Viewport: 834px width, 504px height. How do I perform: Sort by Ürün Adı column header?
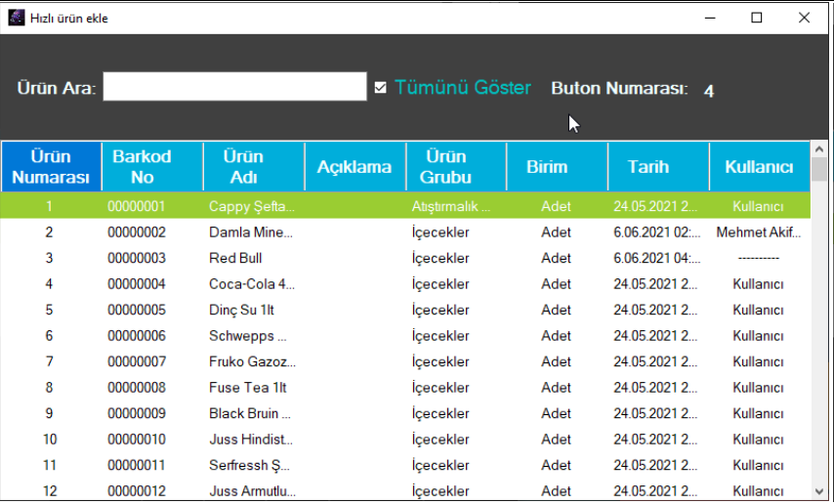(254, 167)
